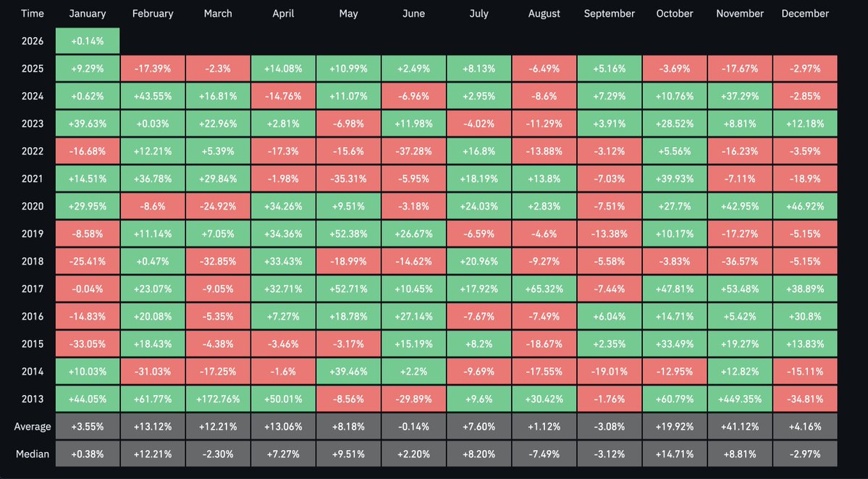This screenshot has width=868, height=479.
Task: Select the +41.12% November average cell
Action: (x=740, y=427)
